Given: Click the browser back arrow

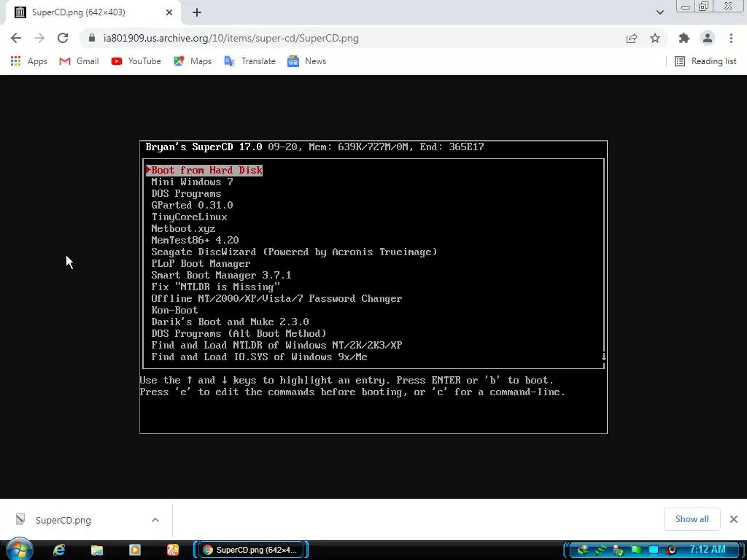Looking at the screenshot, I should [x=16, y=38].
